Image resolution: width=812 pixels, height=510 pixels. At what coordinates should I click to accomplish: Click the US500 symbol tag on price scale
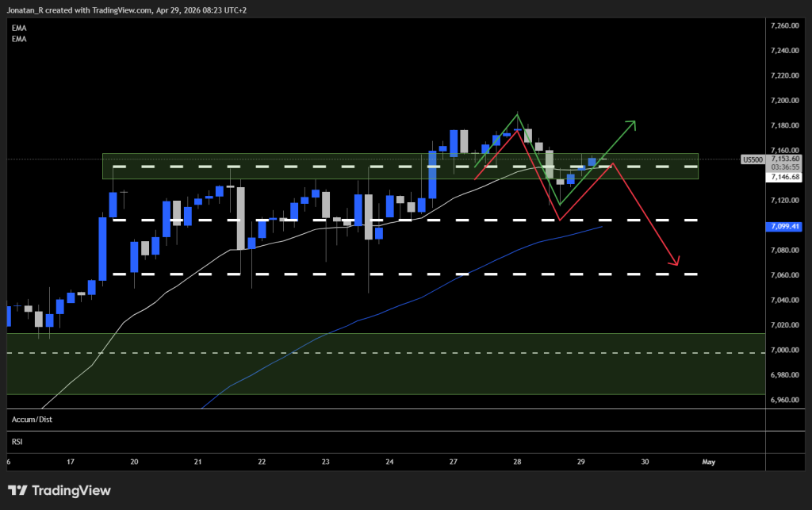752,159
